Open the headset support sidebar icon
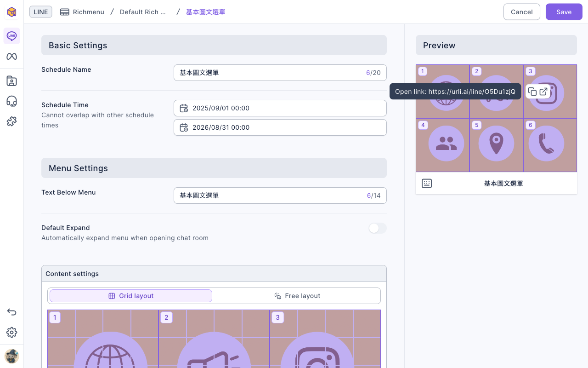The image size is (588, 368). pyautogui.click(x=11, y=101)
